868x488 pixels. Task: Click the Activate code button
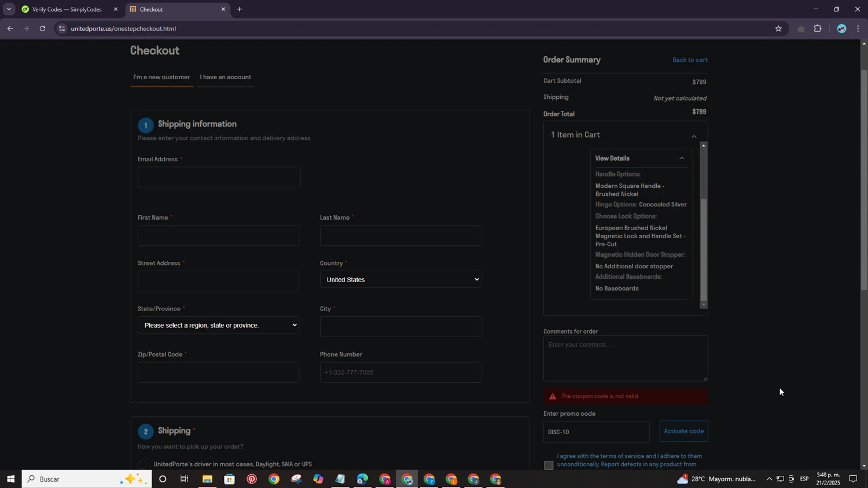[683, 431]
